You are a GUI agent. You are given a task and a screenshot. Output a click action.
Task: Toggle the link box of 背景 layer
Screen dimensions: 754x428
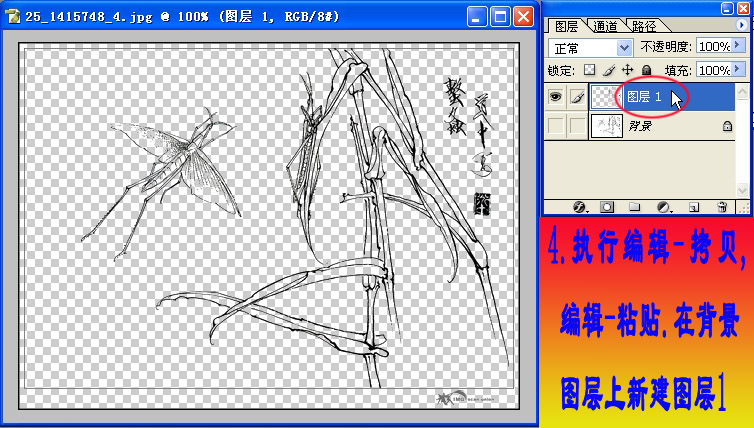tap(578, 126)
